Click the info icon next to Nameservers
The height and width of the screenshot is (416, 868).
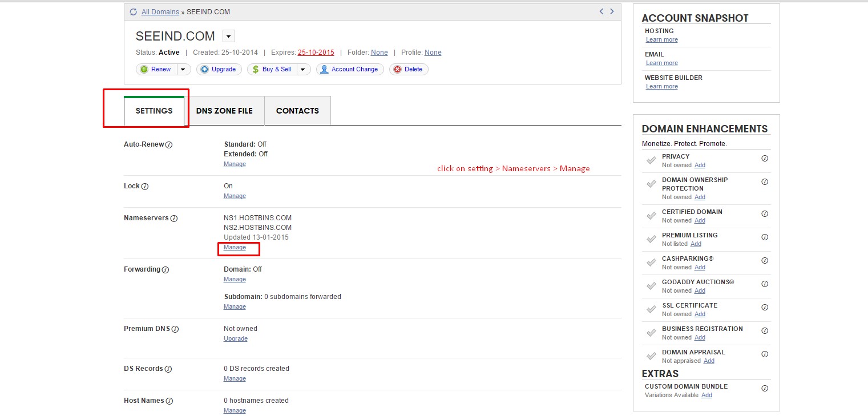pyautogui.click(x=174, y=219)
